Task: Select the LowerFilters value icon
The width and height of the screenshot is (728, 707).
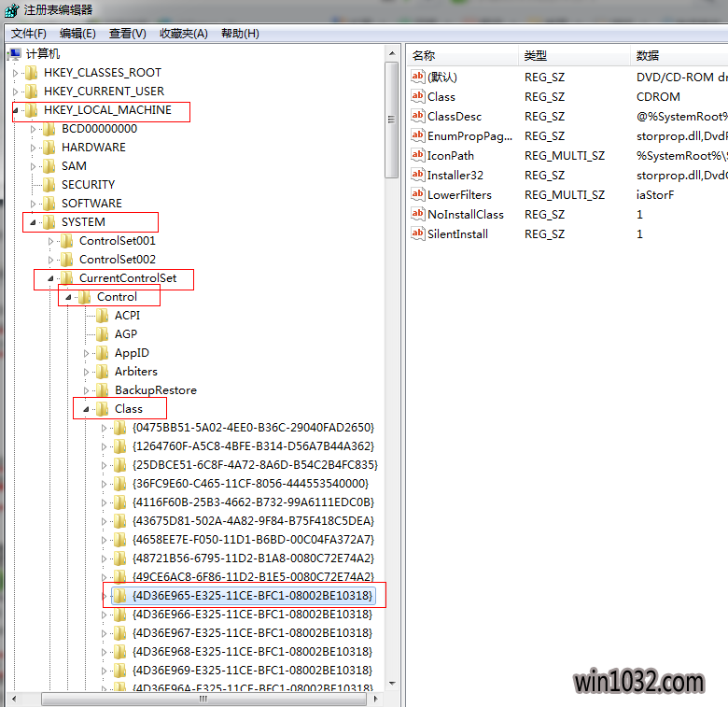Action: (418, 195)
